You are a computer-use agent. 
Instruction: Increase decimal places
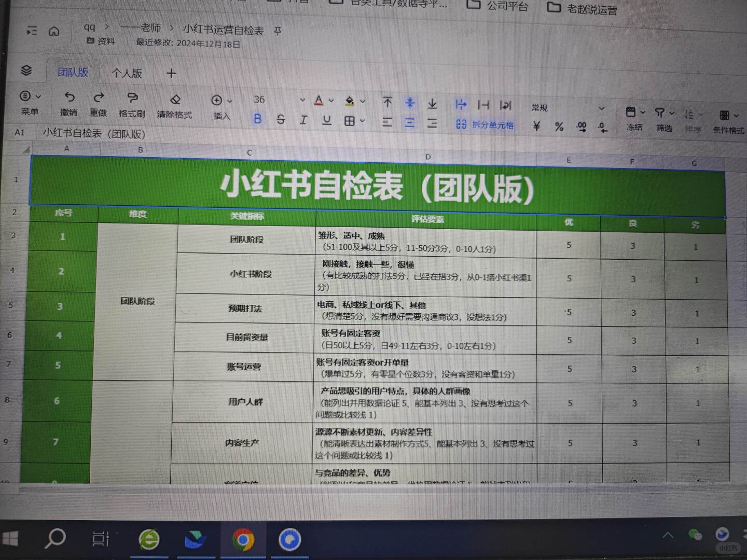(x=582, y=127)
